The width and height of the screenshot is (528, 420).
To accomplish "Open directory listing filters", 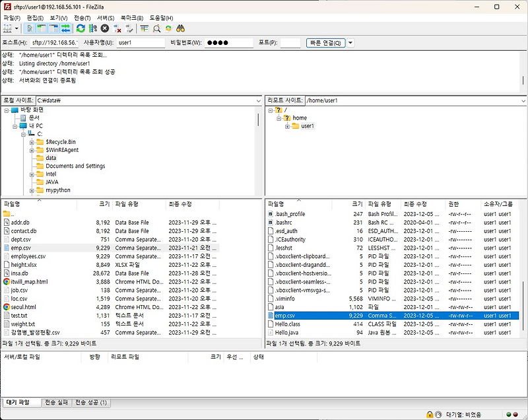I will [x=145, y=28].
